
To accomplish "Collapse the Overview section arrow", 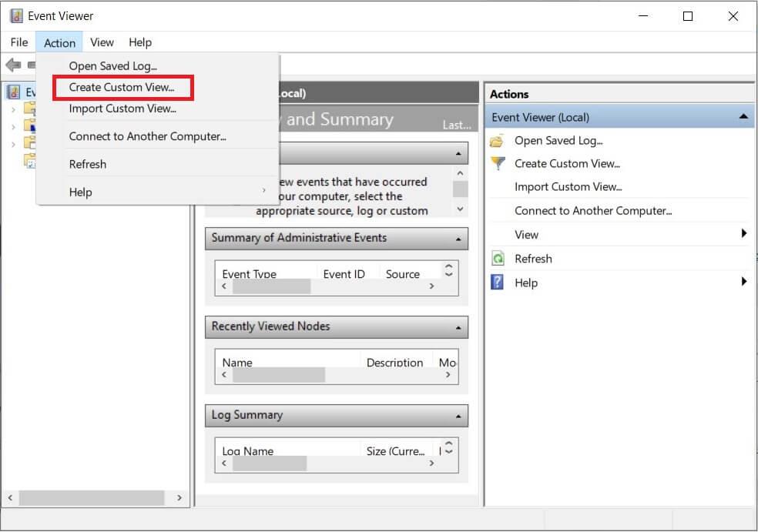I will point(458,154).
